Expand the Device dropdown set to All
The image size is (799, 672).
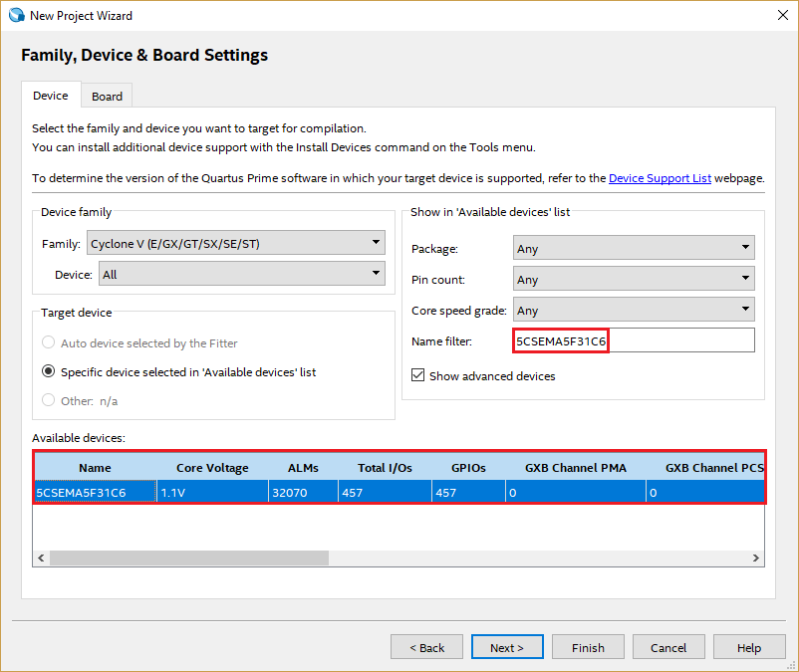(x=241, y=274)
